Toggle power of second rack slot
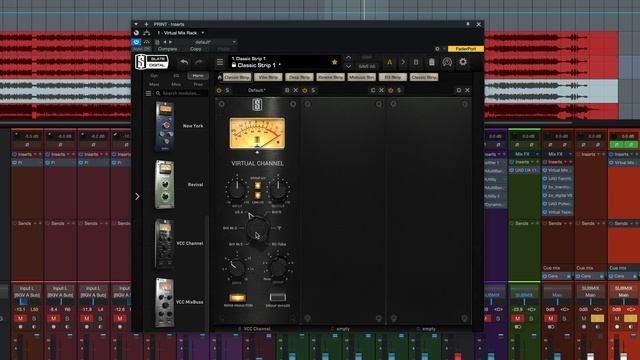Image resolution: width=640 pixels, height=360 pixels. [304, 90]
